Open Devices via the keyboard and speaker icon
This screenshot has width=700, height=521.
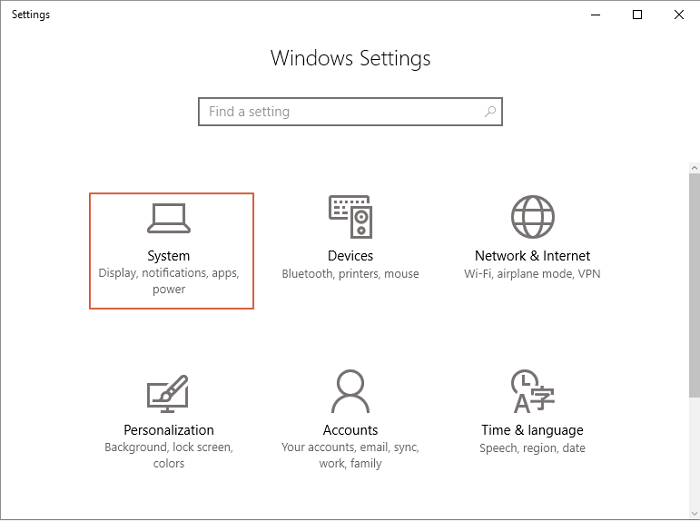point(350,217)
